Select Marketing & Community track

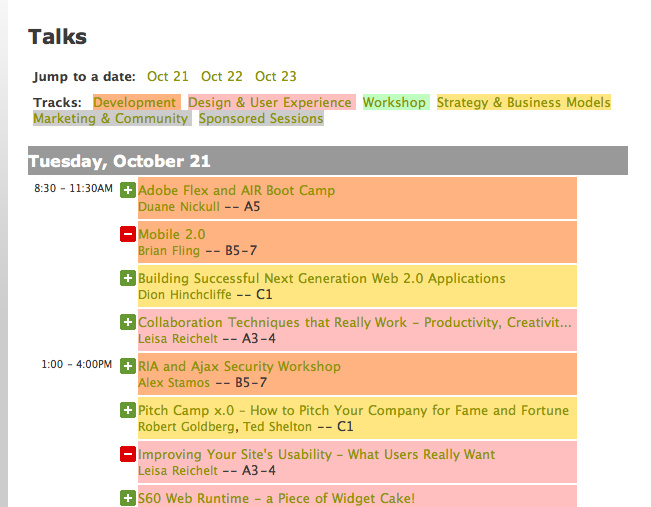[110, 118]
